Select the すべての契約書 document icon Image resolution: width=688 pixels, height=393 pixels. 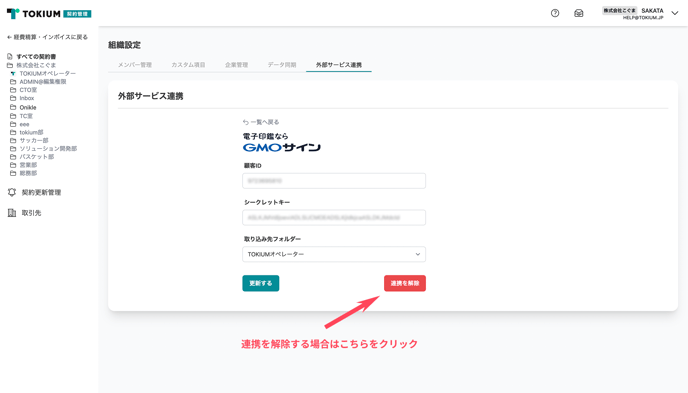[10, 57]
